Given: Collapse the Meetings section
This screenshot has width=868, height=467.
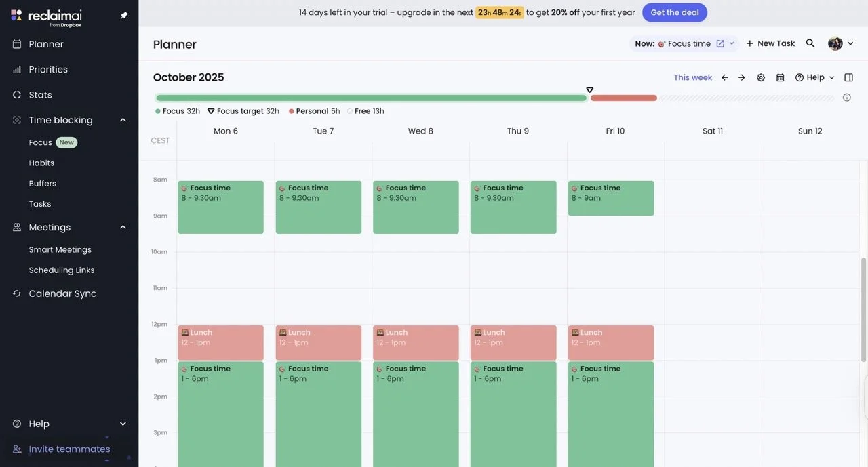Looking at the screenshot, I should (121, 226).
